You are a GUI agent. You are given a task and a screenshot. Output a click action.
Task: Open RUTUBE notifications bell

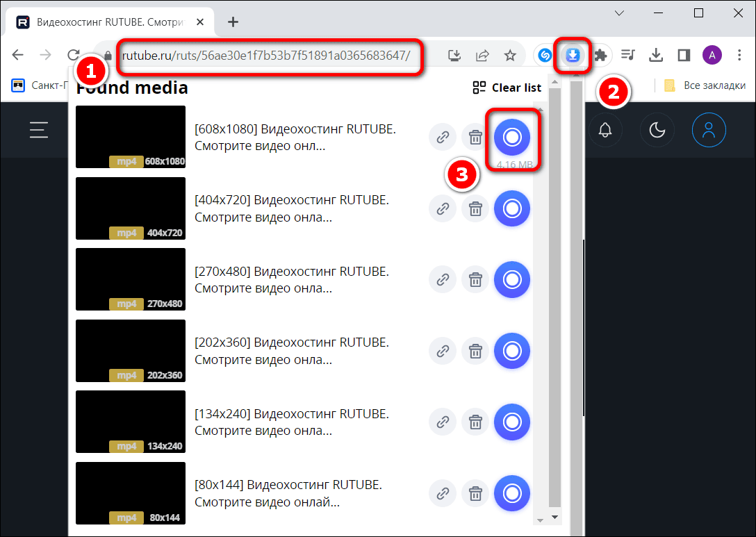[605, 130]
